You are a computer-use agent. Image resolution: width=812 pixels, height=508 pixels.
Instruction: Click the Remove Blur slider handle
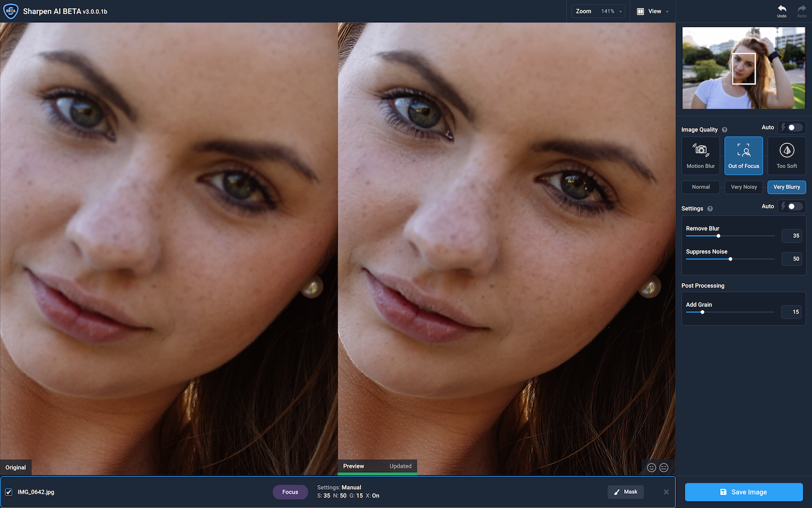(718, 236)
